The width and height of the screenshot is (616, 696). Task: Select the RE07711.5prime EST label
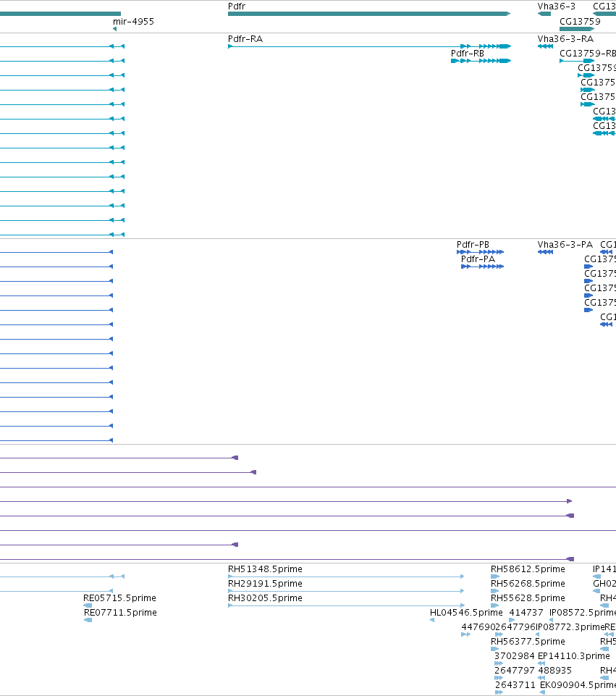120,613
